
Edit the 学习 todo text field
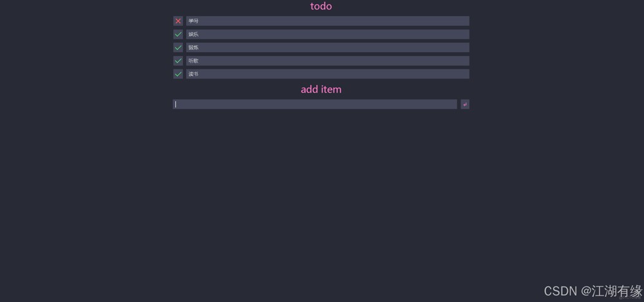click(x=328, y=21)
